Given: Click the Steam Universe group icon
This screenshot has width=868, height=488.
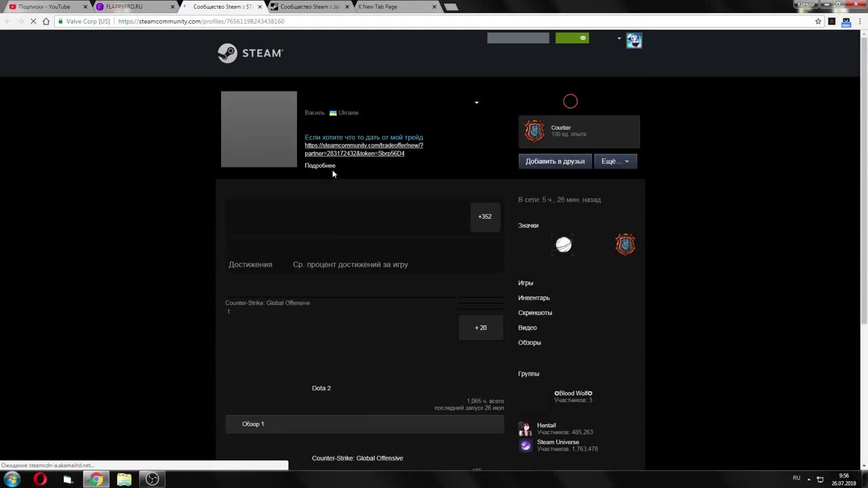Looking at the screenshot, I should 526,445.
